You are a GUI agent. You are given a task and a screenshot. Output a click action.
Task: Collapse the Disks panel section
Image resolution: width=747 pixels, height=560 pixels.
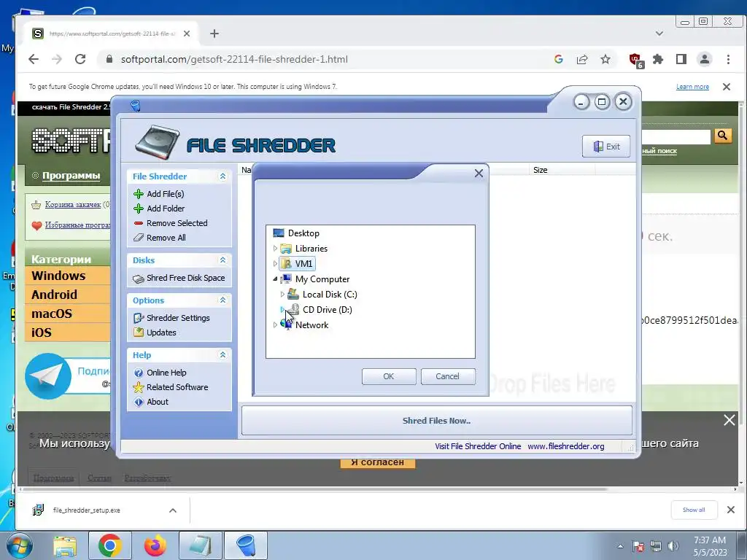222,260
